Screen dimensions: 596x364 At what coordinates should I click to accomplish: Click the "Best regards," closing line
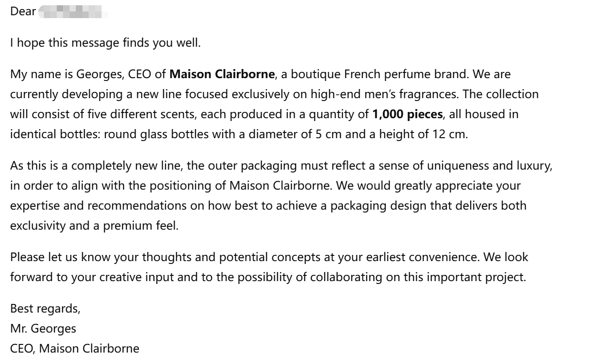click(45, 308)
